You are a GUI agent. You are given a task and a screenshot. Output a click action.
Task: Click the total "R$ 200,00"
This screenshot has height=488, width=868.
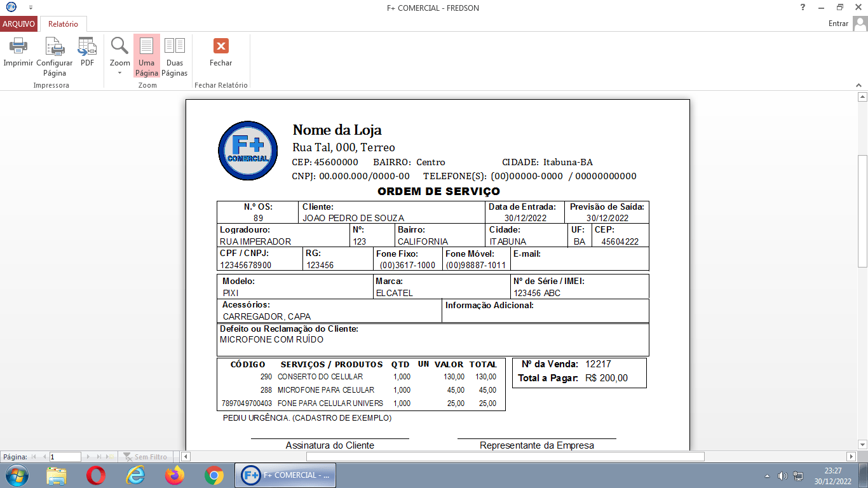pos(606,378)
